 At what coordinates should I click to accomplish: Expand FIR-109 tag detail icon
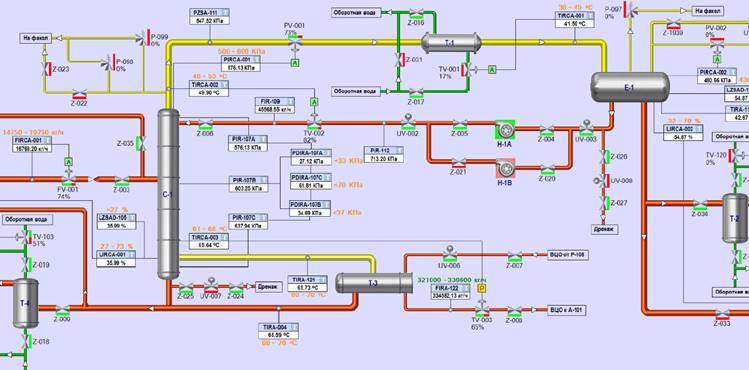click(290, 101)
